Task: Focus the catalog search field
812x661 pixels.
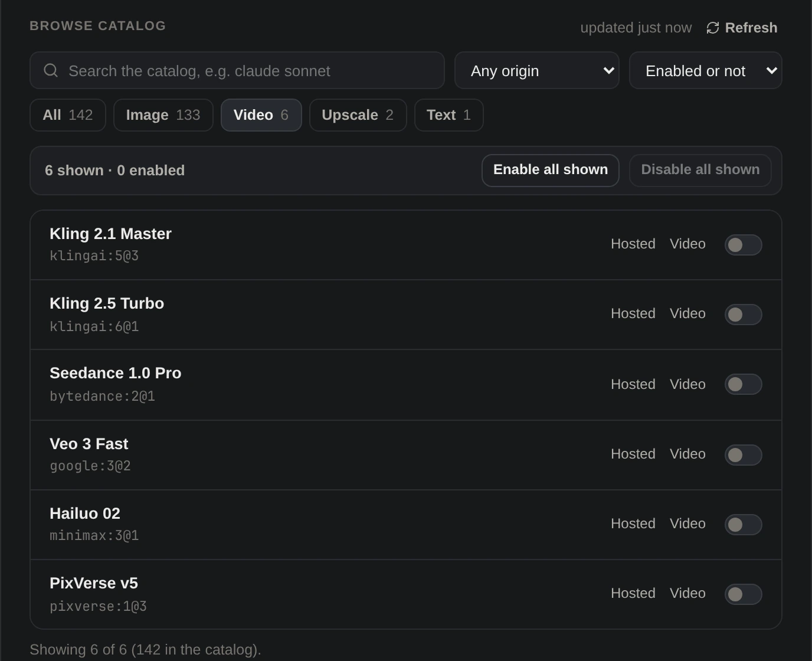Action: tap(237, 70)
